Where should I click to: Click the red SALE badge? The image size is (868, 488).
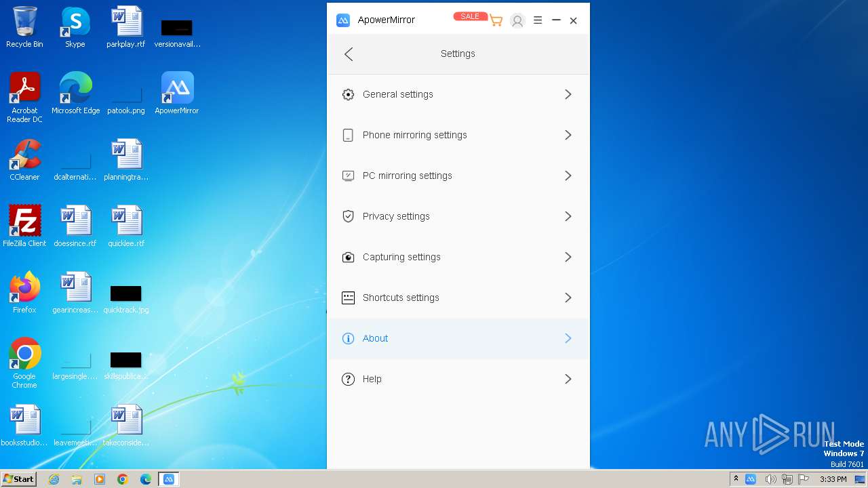point(470,16)
